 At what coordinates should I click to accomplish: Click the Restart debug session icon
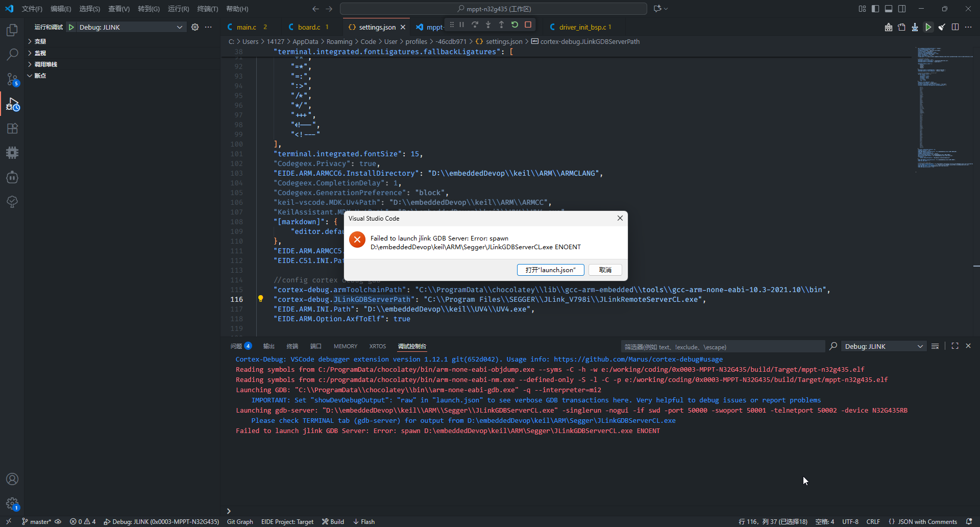click(514, 25)
